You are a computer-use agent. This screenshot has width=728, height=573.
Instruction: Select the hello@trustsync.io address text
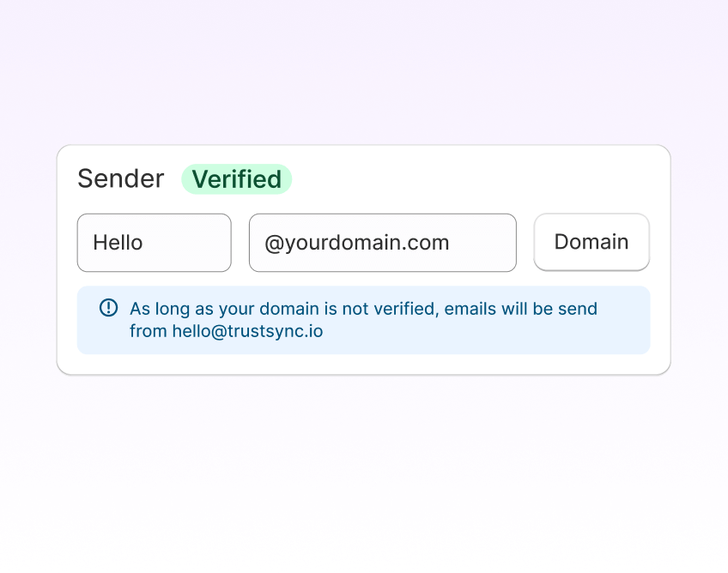pos(247,331)
